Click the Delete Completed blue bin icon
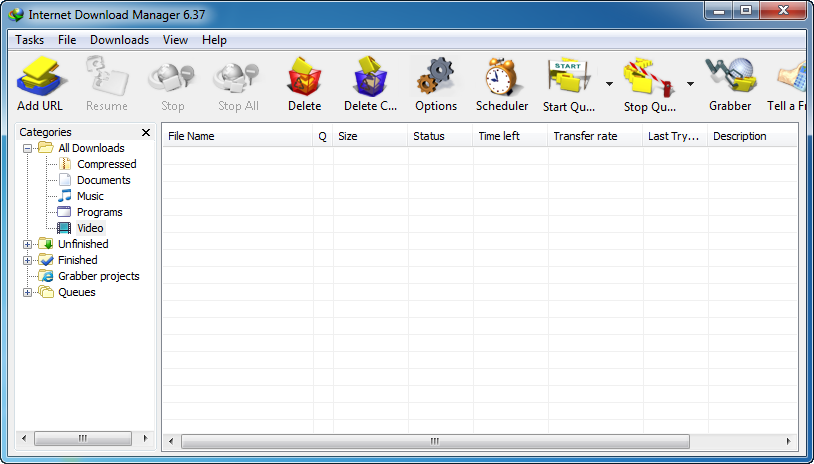Viewport: 814px width, 464px height. [x=370, y=77]
